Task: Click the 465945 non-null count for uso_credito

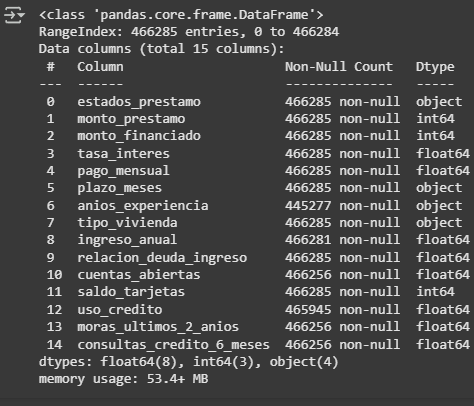Action: [x=342, y=310]
